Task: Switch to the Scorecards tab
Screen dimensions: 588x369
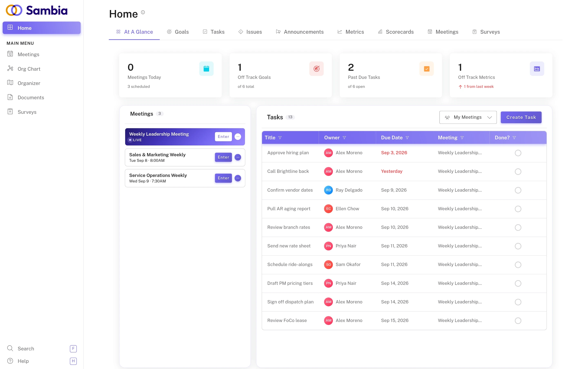Action: click(396, 32)
